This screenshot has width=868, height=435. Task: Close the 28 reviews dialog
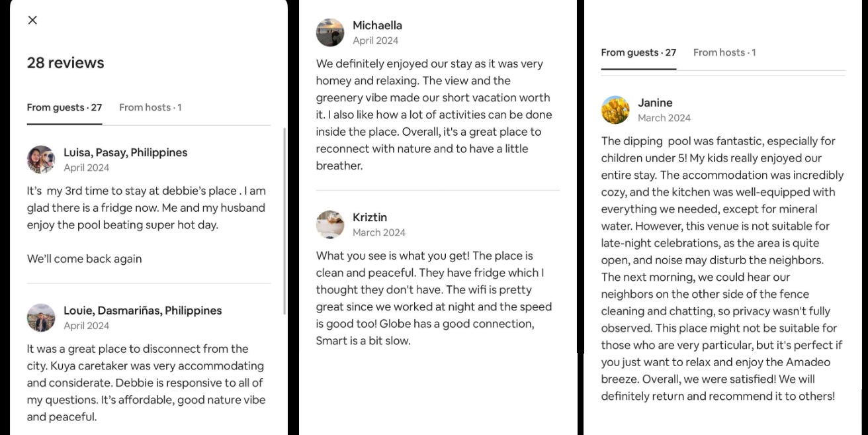point(32,20)
